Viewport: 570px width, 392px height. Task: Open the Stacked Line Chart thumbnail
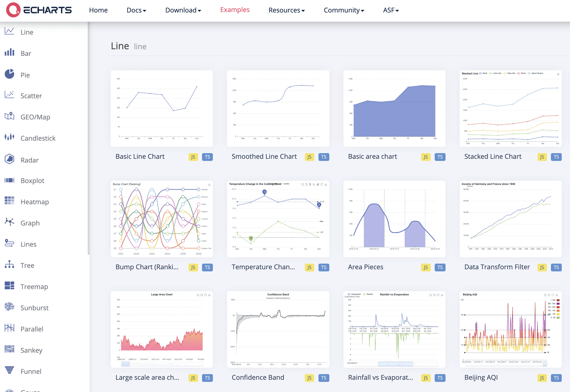(x=511, y=109)
